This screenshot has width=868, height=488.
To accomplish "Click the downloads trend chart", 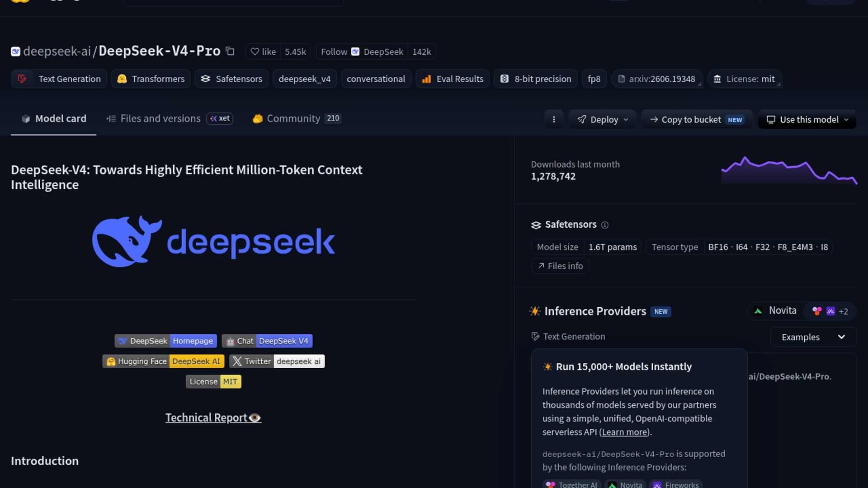I will coord(789,170).
